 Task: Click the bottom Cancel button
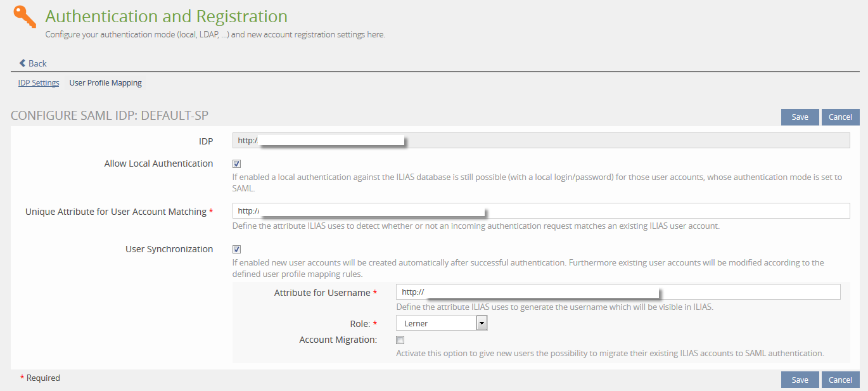click(x=840, y=380)
